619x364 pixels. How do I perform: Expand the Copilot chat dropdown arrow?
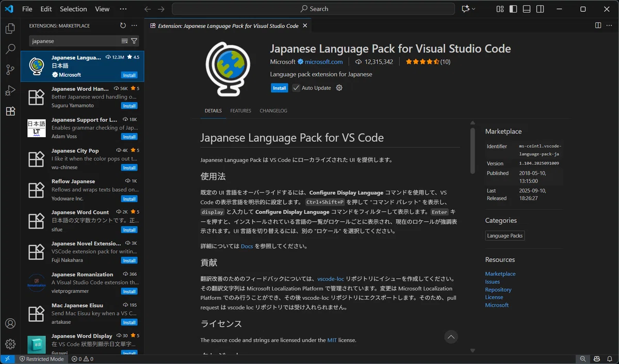[474, 9]
